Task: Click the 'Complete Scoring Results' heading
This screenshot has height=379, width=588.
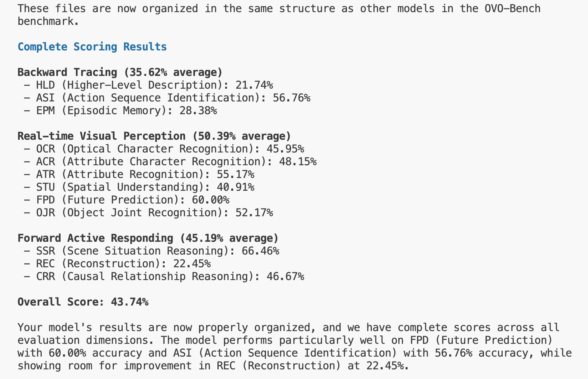Action: click(92, 47)
